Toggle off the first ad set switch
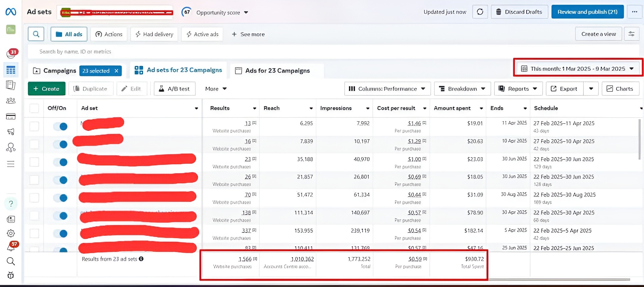This screenshot has height=287, width=644. click(x=61, y=127)
